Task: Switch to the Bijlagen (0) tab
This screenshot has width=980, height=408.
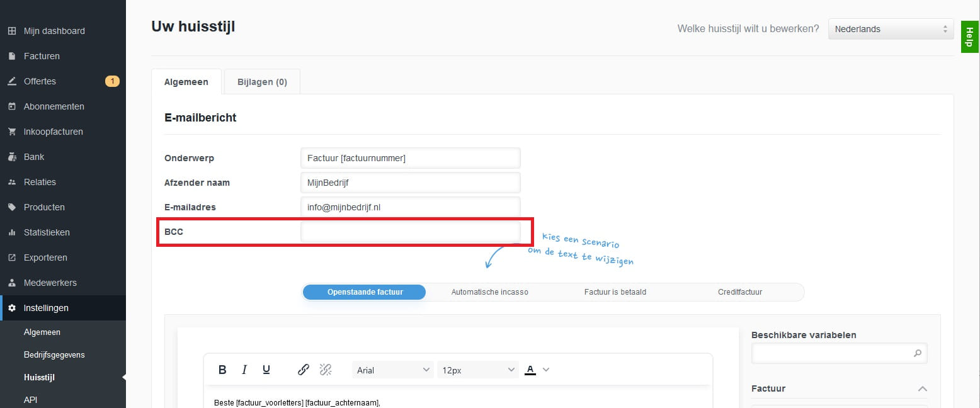Action: click(x=262, y=82)
